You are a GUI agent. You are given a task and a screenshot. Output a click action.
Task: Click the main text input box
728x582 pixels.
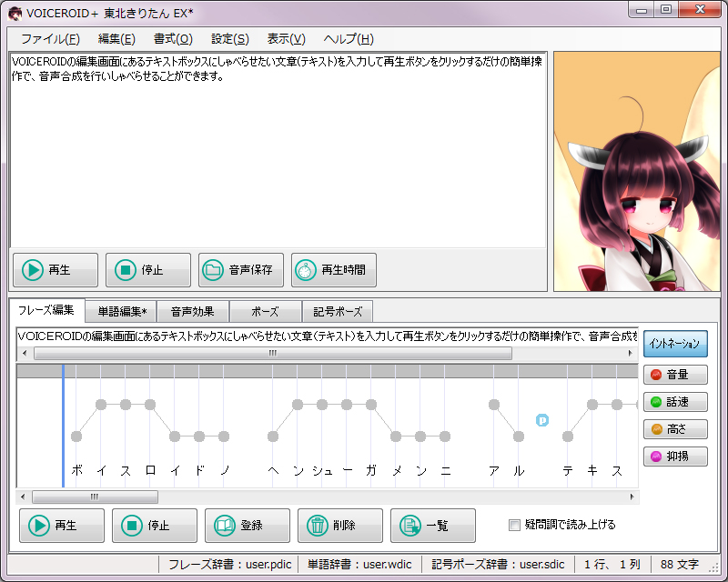point(278,150)
